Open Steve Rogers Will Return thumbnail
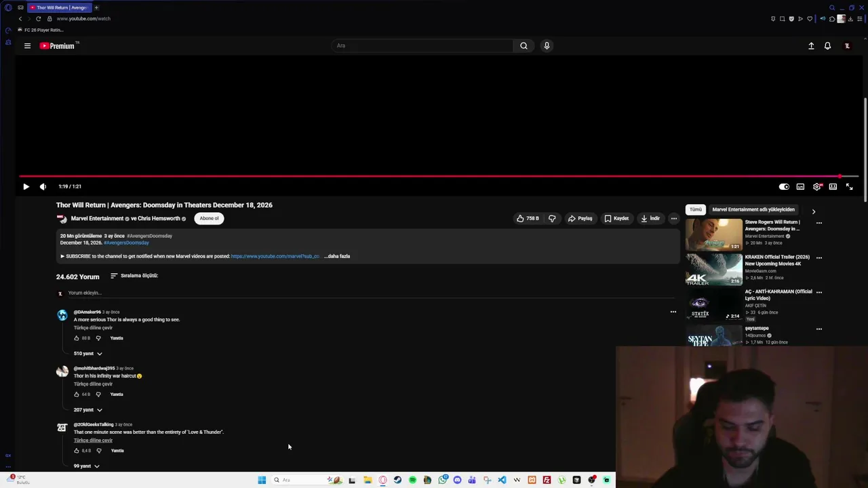This screenshot has height=488, width=868. tap(714, 235)
